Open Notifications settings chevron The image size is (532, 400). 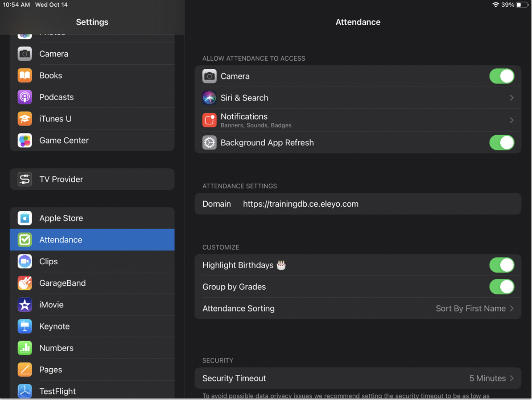(x=511, y=120)
